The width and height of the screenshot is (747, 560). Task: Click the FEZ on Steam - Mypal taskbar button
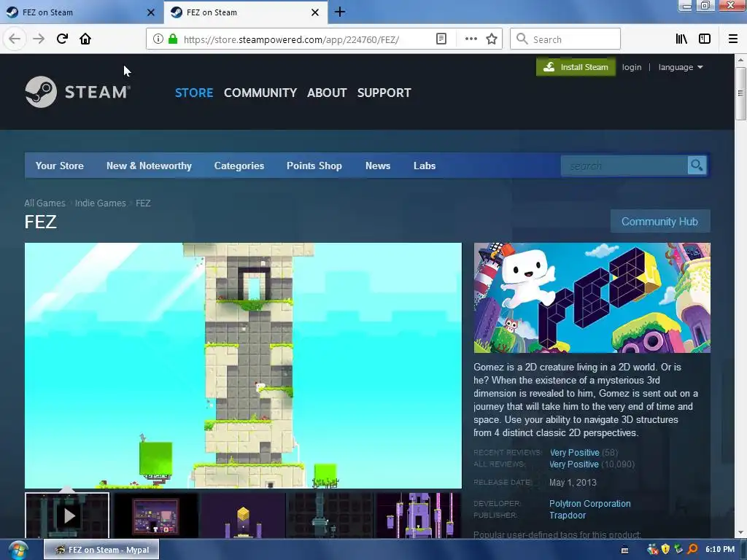coord(101,550)
